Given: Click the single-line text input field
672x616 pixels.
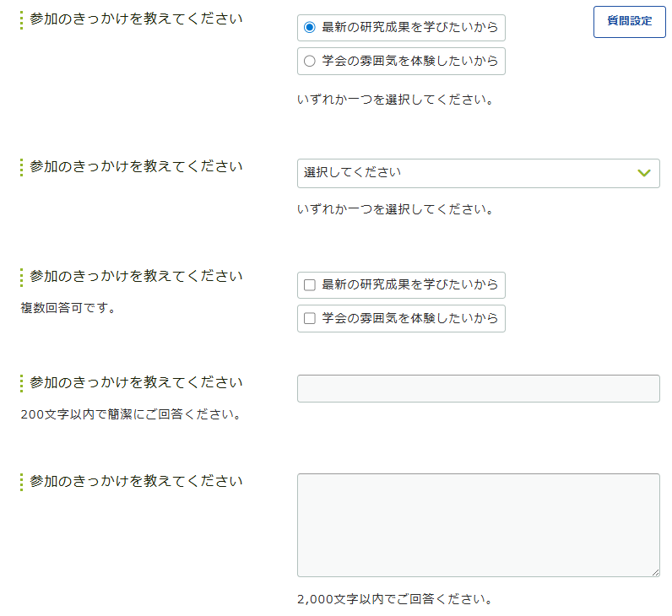Looking at the screenshot, I should point(478,389).
